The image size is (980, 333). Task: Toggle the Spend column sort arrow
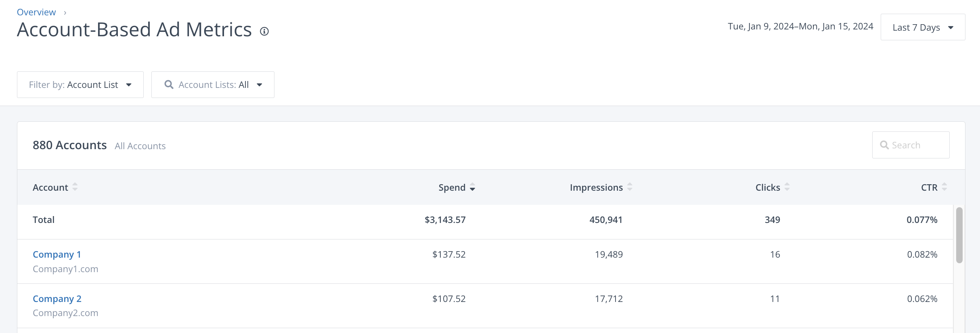[x=472, y=187]
